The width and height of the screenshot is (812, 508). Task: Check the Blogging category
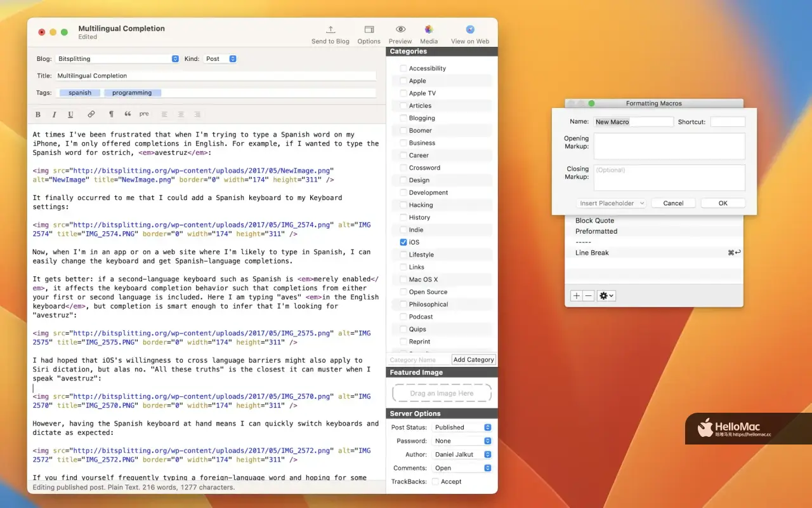pyautogui.click(x=403, y=118)
